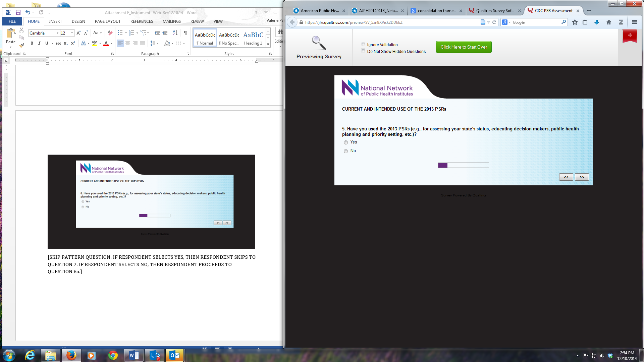The width and height of the screenshot is (644, 362).
Task: Click the Bold formatting icon
Action: point(32,43)
